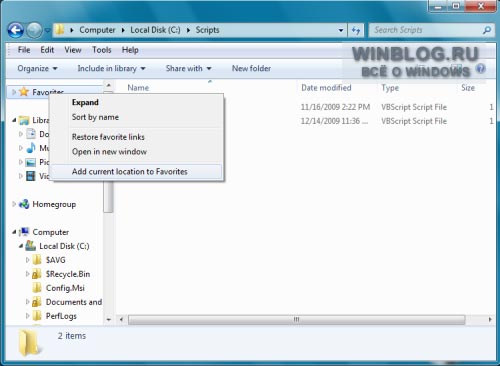Open the address bar history dropdown
Screen dimensions: 500x366
[x=341, y=30]
